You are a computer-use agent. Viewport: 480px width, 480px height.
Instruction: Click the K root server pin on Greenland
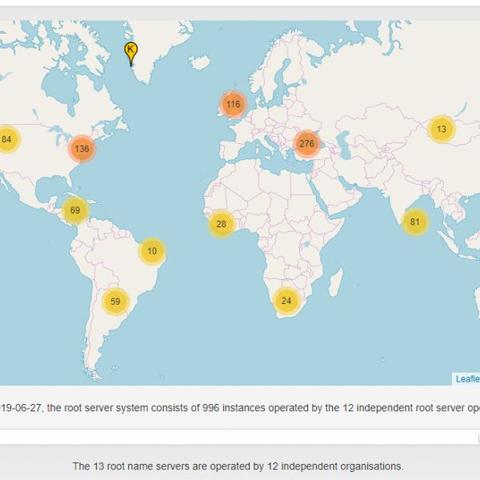click(131, 53)
